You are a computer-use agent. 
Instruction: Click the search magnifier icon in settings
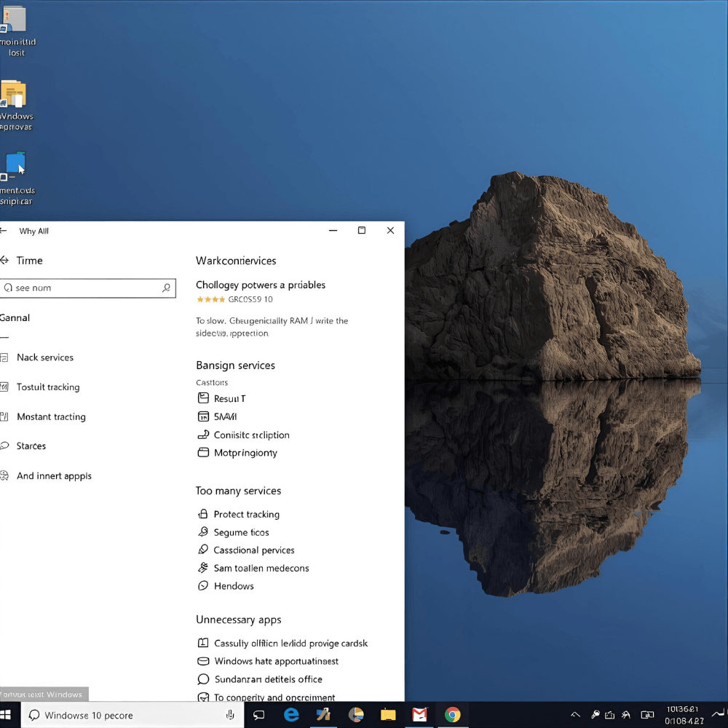click(x=166, y=288)
